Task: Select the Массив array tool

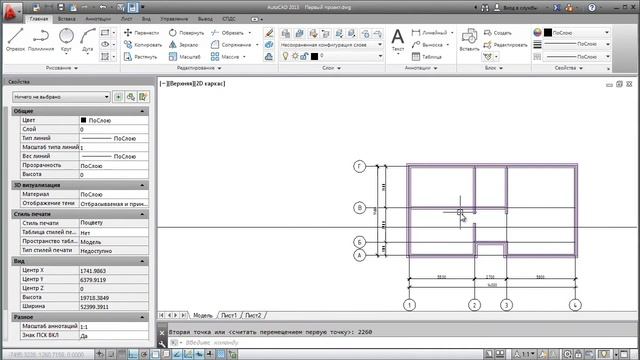Action: coord(225,57)
